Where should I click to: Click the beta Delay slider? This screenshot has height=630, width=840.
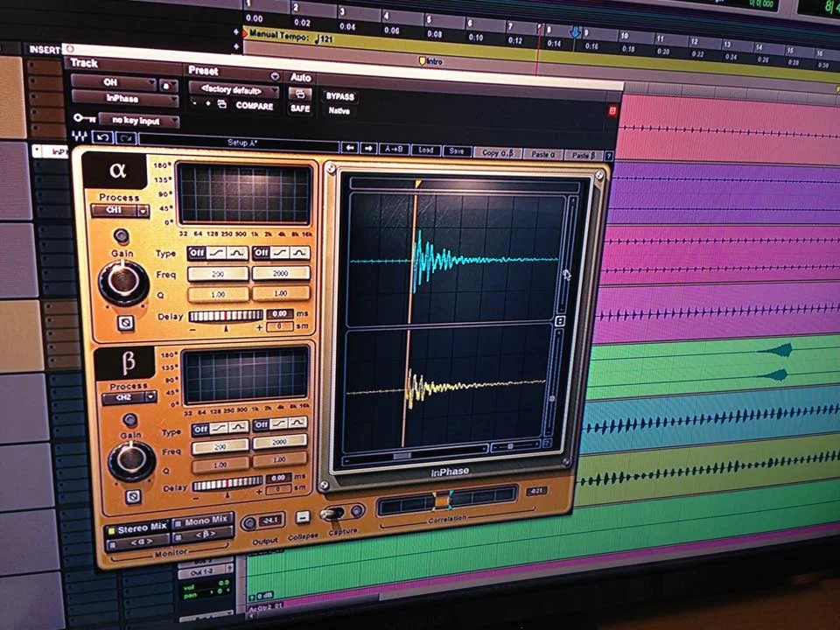coord(227,484)
